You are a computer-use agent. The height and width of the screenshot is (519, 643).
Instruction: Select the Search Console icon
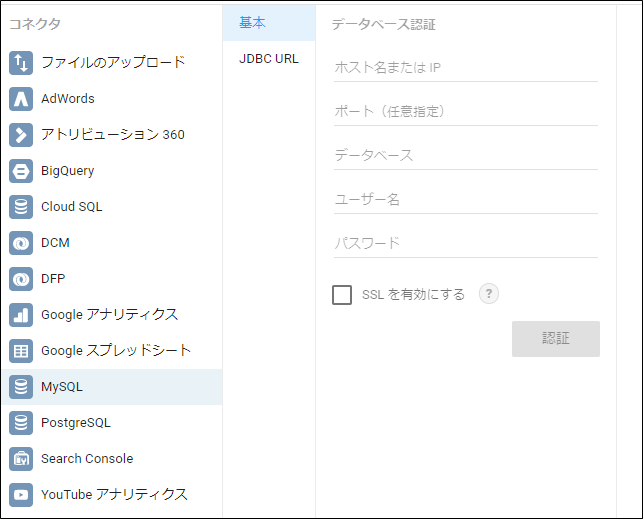[x=21, y=459]
